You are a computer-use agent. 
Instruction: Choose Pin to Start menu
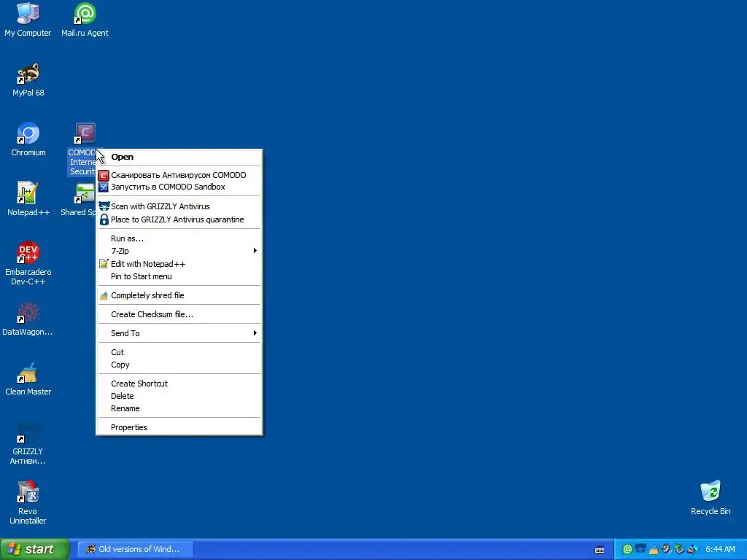[179, 276]
